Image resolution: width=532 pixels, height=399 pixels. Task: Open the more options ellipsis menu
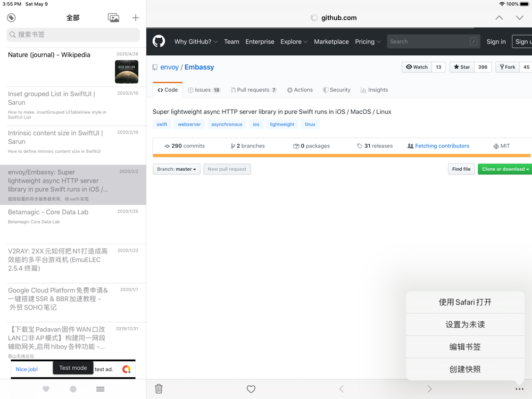519,389
